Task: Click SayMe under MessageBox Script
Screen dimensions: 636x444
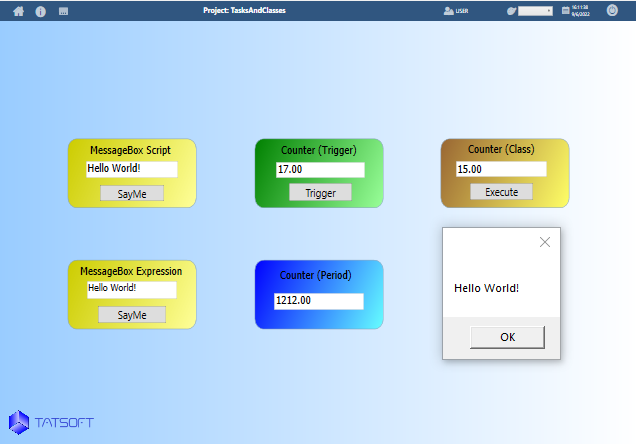Action: pos(131,193)
